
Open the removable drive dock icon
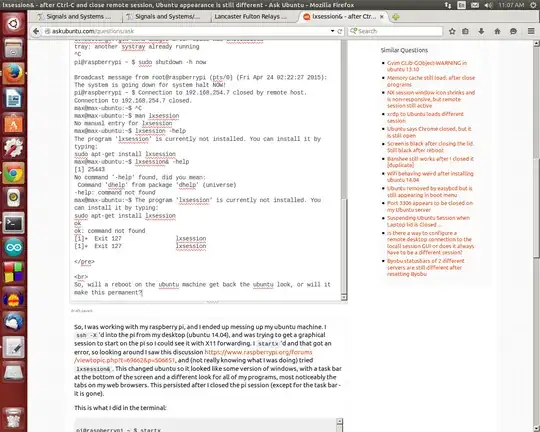pos(13,372)
